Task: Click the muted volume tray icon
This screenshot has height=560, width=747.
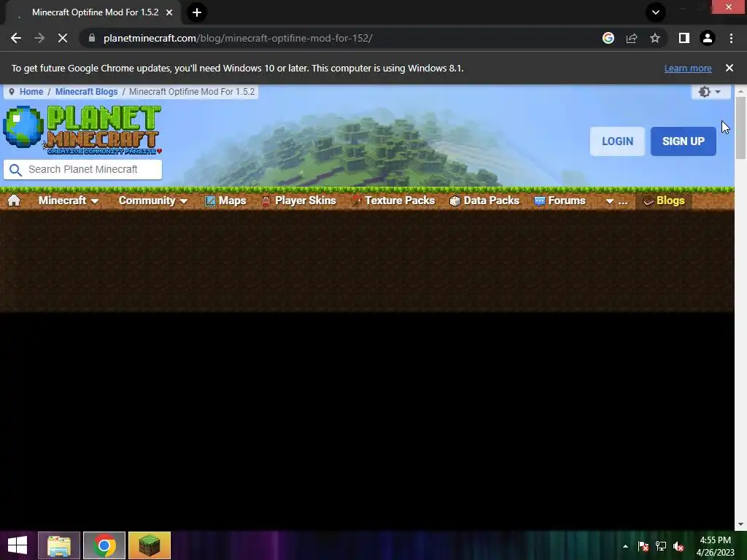Action: pyautogui.click(x=678, y=546)
